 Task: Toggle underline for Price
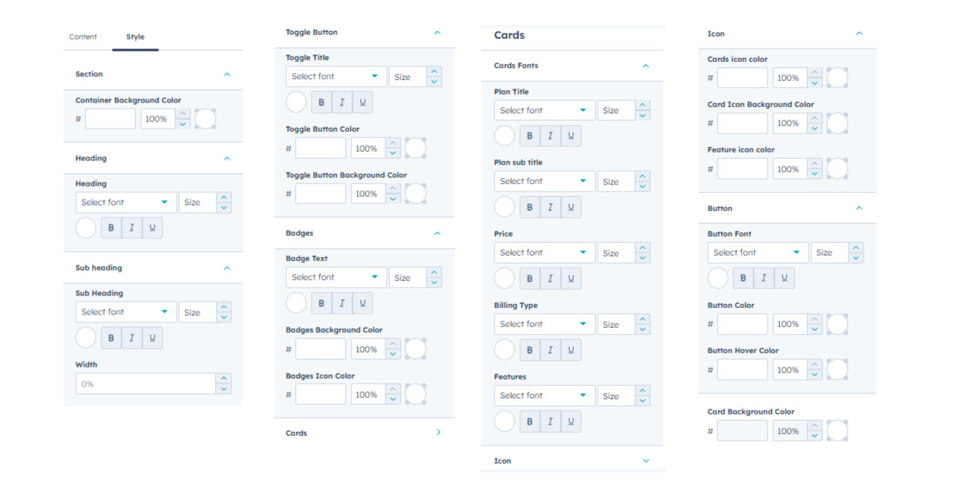(x=571, y=278)
